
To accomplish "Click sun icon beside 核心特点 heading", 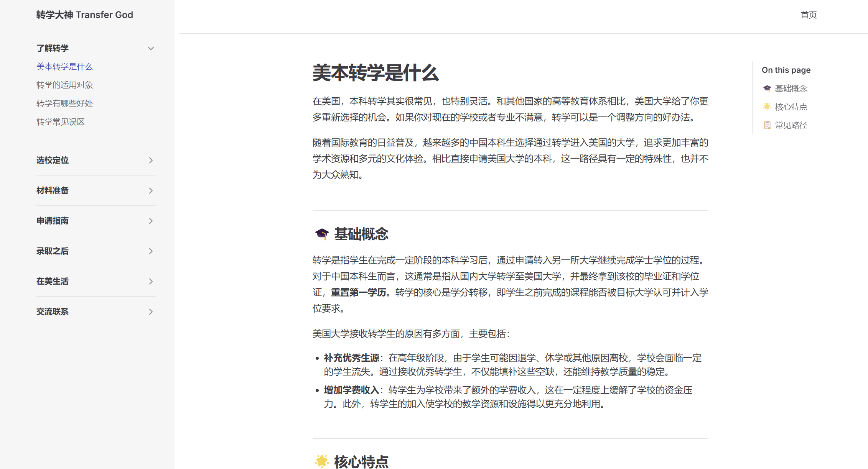I will coord(321,461).
